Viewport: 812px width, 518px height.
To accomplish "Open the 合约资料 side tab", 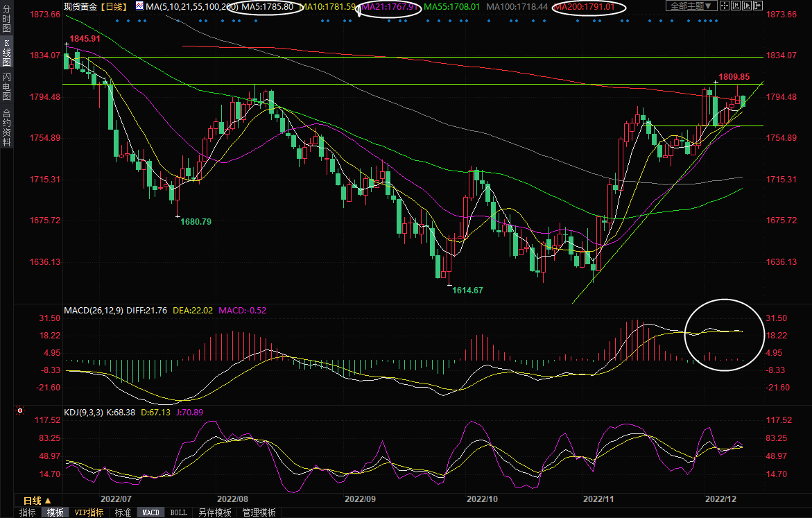I will tap(6, 128).
